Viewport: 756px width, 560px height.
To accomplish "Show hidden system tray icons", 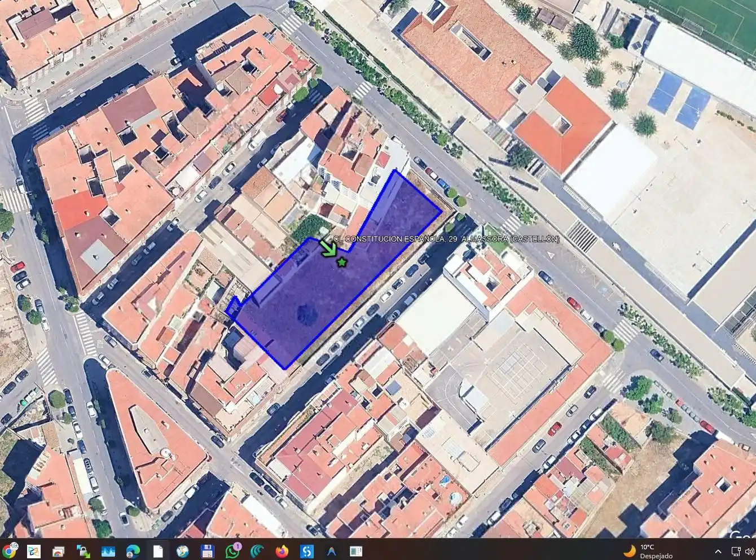I will pyautogui.click(x=718, y=551).
